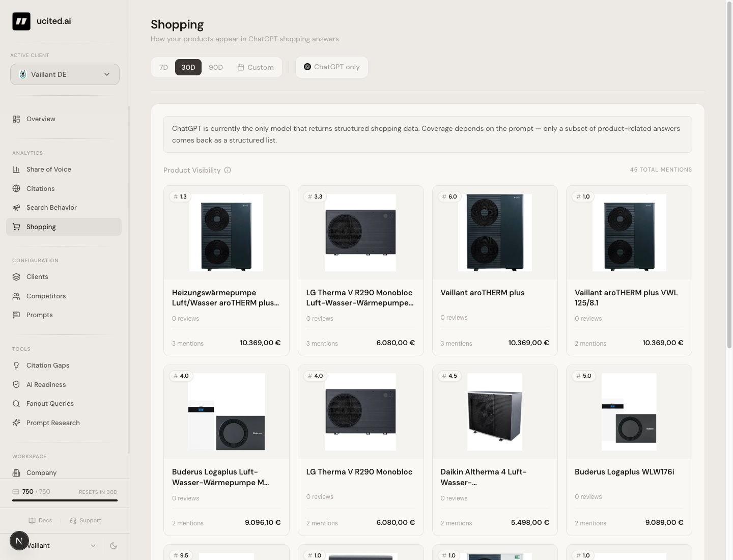This screenshot has width=733, height=560.
Task: Click the Competitors people icon
Action: [x=16, y=296]
